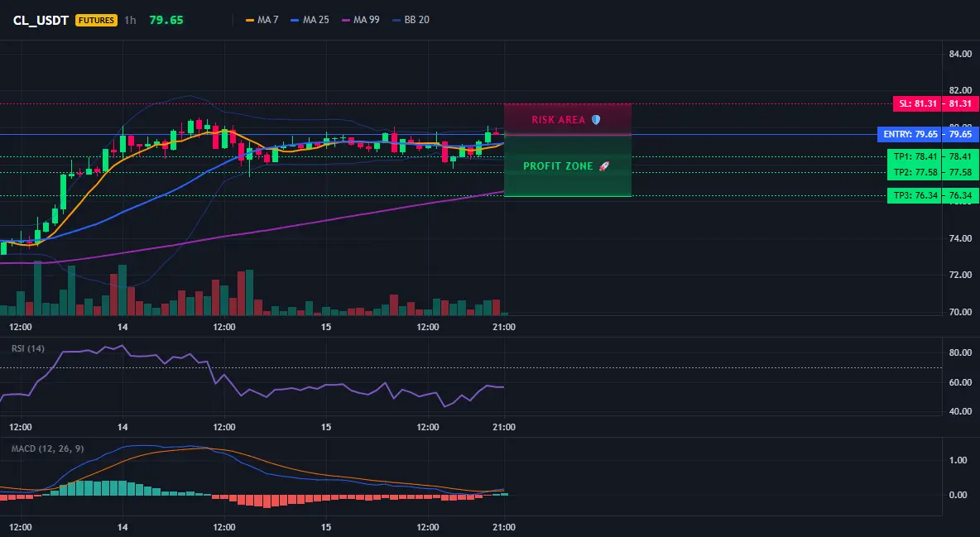Click the RSI (14) indicator label
Image resolution: width=980 pixels, height=537 pixels.
tap(28, 348)
